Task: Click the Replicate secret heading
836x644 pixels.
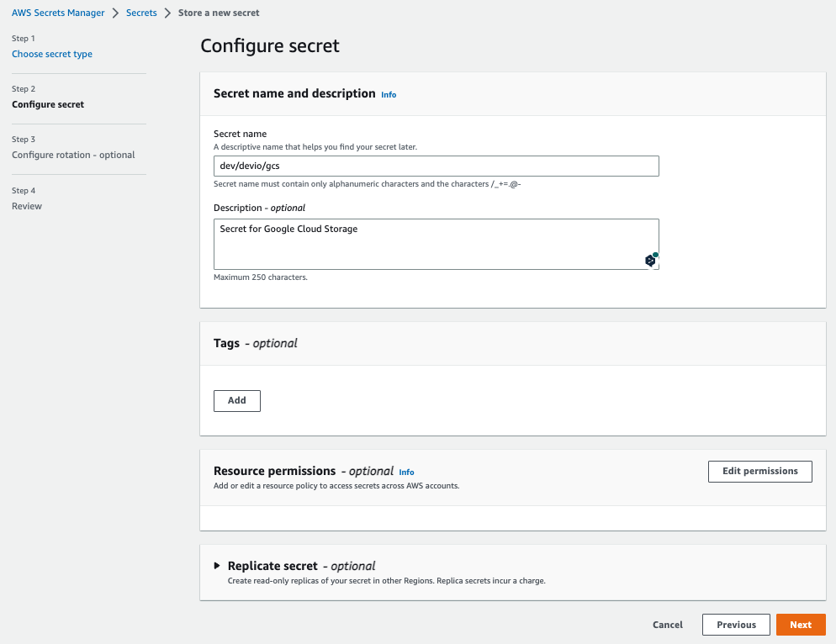Action: tap(272, 566)
